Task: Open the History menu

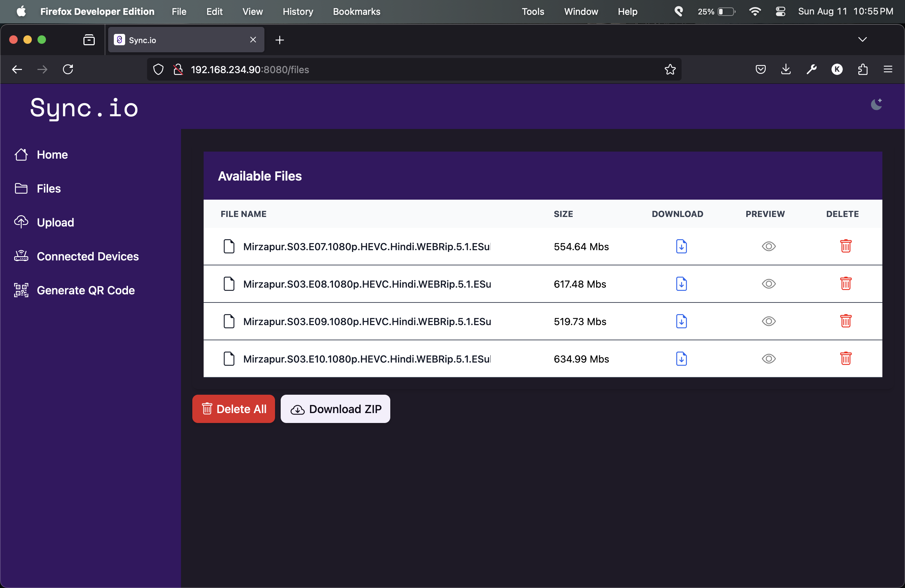Action: tap(298, 11)
